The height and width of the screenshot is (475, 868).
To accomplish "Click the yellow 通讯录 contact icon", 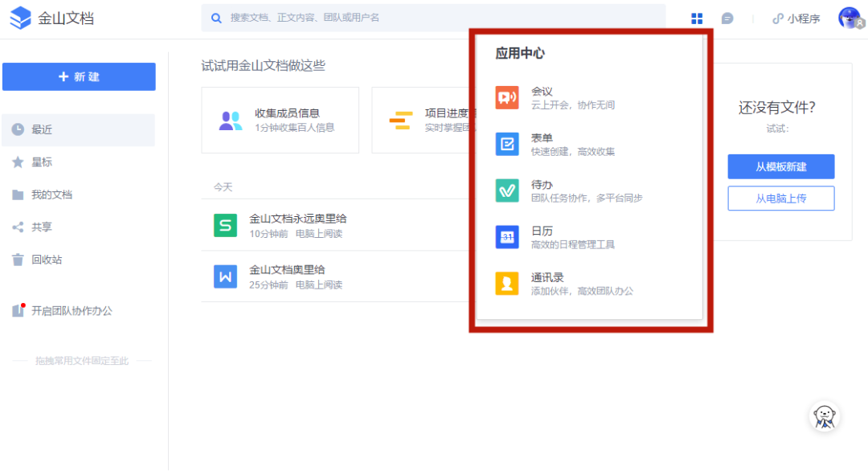I will (x=507, y=284).
